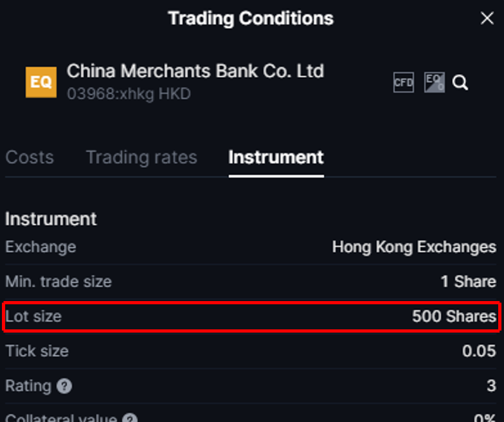This screenshot has height=422, width=504.
Task: Click the orange EQ instrument badge
Action: pyautogui.click(x=41, y=82)
